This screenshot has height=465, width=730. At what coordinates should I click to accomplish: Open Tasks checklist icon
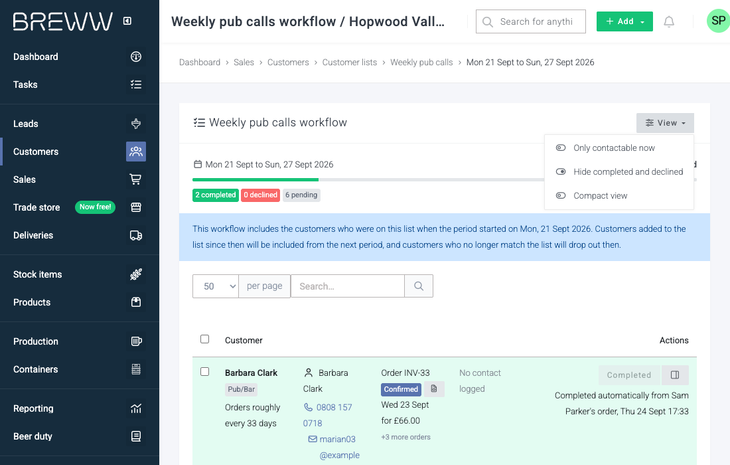pyautogui.click(x=136, y=85)
